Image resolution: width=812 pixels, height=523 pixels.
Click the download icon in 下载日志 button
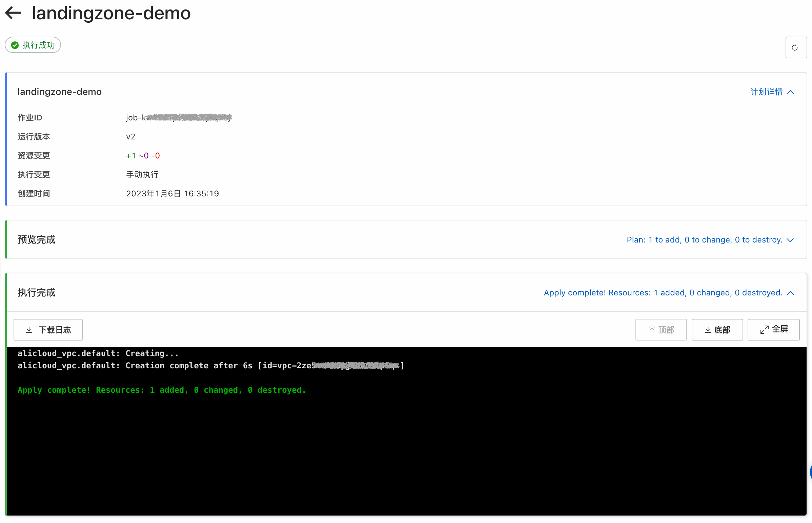point(29,329)
